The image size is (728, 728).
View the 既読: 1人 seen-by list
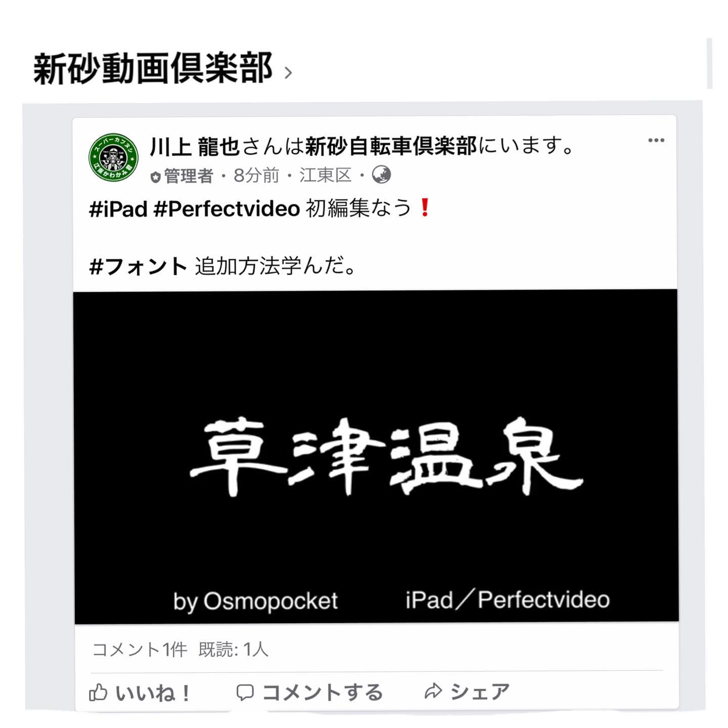coord(233,649)
